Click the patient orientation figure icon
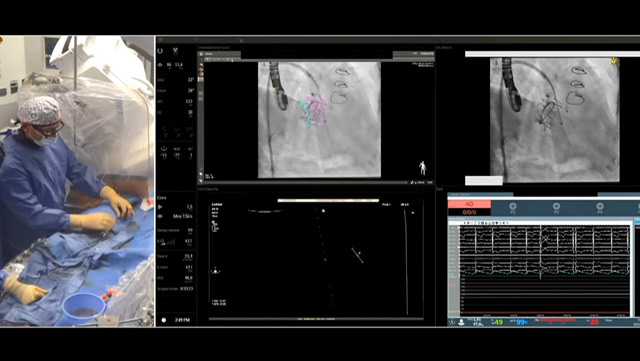Image resolution: width=640 pixels, height=361 pixels. tap(422, 168)
